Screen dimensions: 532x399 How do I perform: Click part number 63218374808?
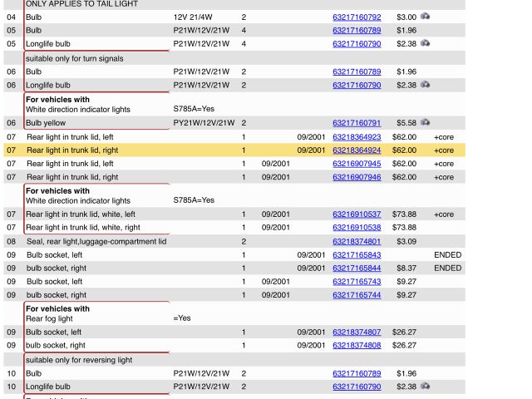[357, 346]
